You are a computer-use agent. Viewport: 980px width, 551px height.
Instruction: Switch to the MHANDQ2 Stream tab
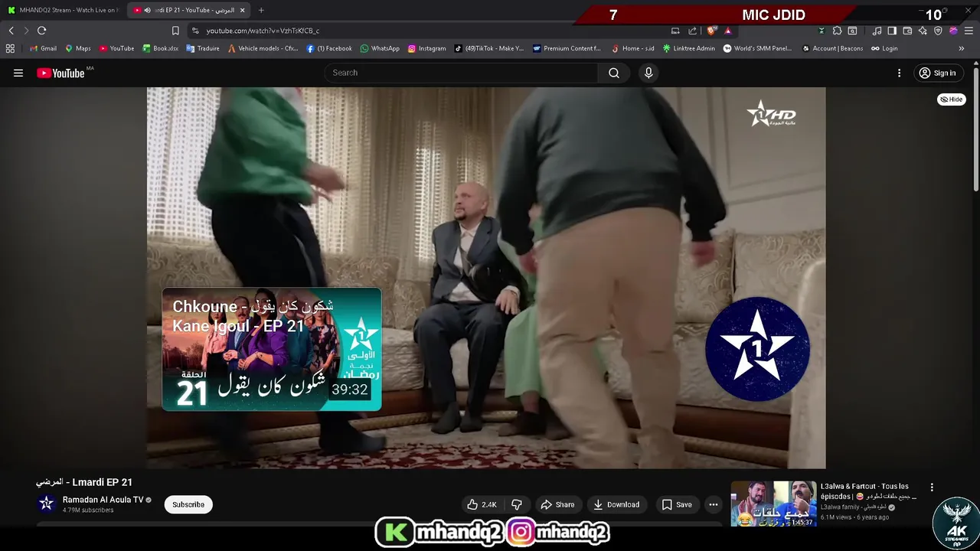coord(63,10)
